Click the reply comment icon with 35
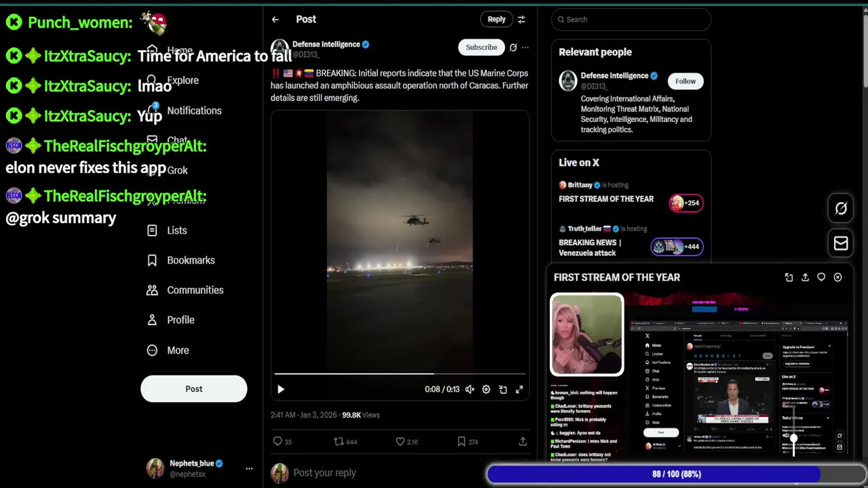This screenshot has width=868, height=488. point(282,441)
